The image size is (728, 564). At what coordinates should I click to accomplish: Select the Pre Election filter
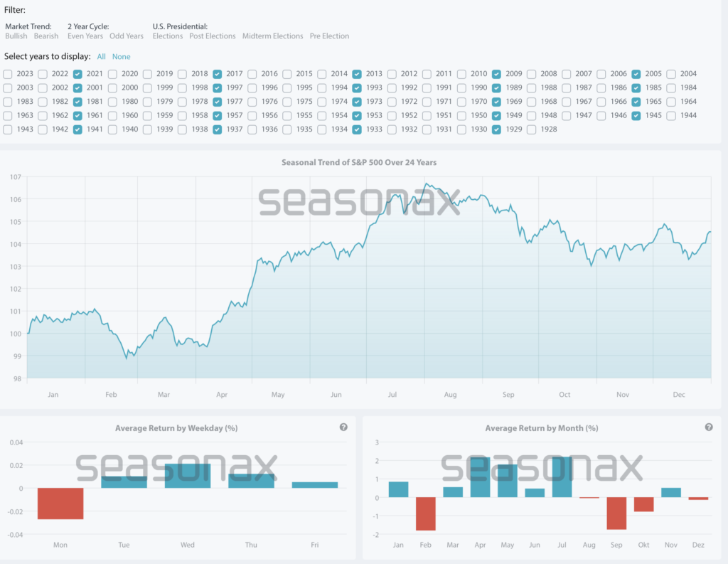329,36
